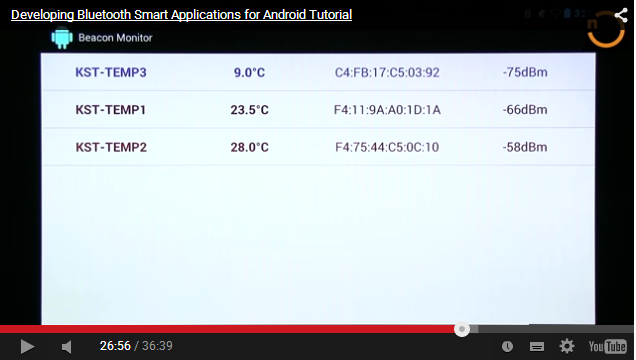Mute the video volume speaker icon

(67, 347)
